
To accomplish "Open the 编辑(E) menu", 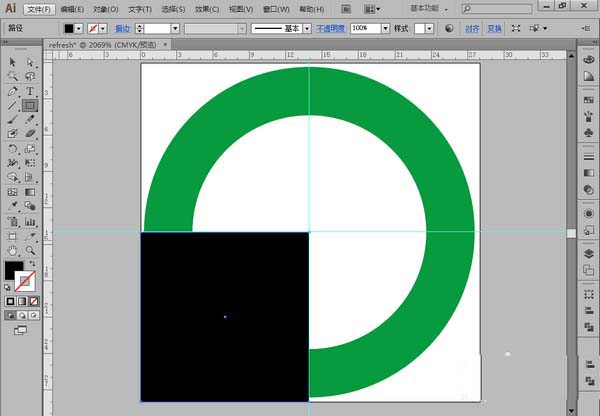I will pyautogui.click(x=72, y=9).
